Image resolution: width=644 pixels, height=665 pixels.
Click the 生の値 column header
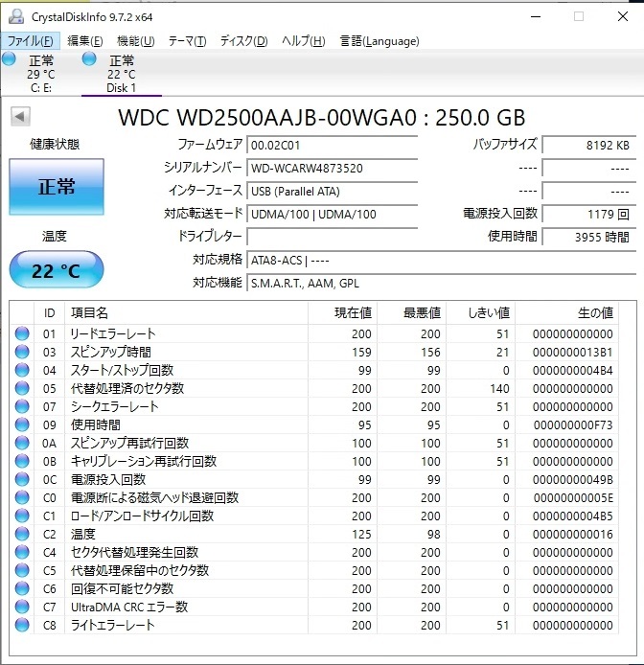(x=566, y=313)
